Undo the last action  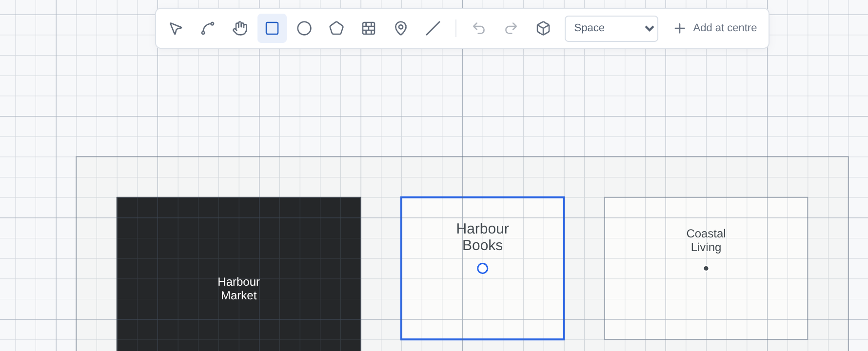(x=479, y=28)
